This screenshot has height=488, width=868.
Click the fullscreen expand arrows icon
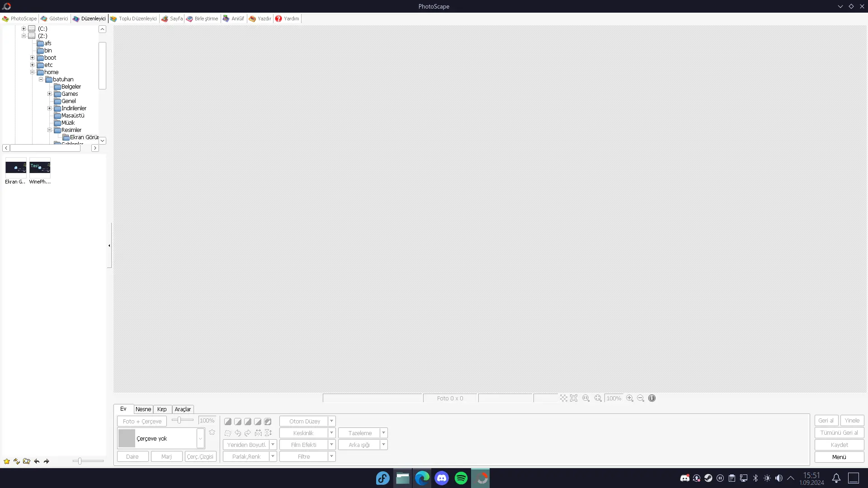[574, 398]
